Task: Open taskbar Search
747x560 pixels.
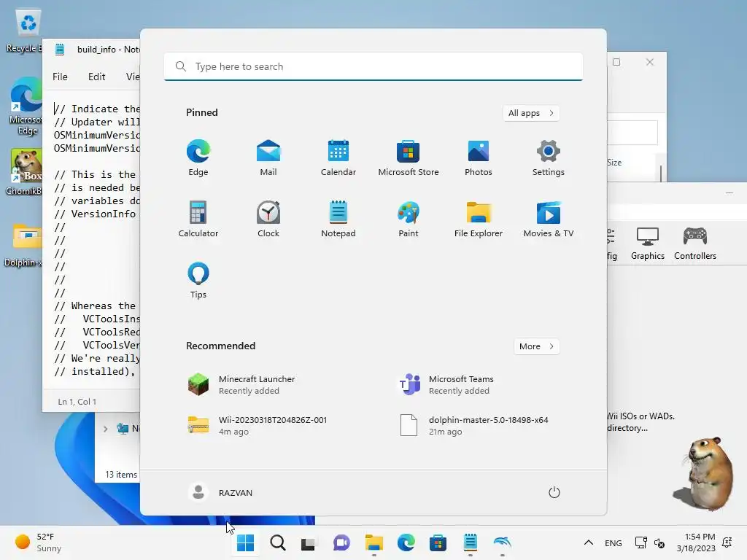Action: [x=278, y=542]
